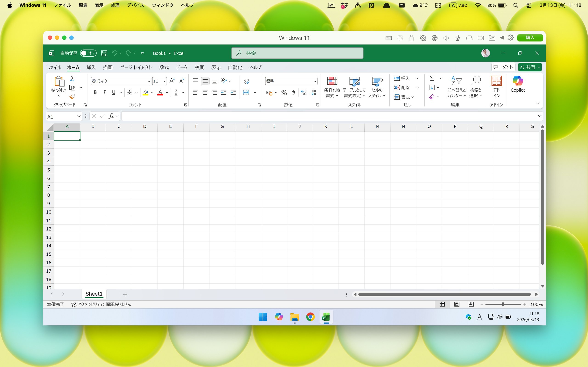Viewport: 588px width, 367px height.
Task: Click the 検索 search box
Action: [297, 53]
